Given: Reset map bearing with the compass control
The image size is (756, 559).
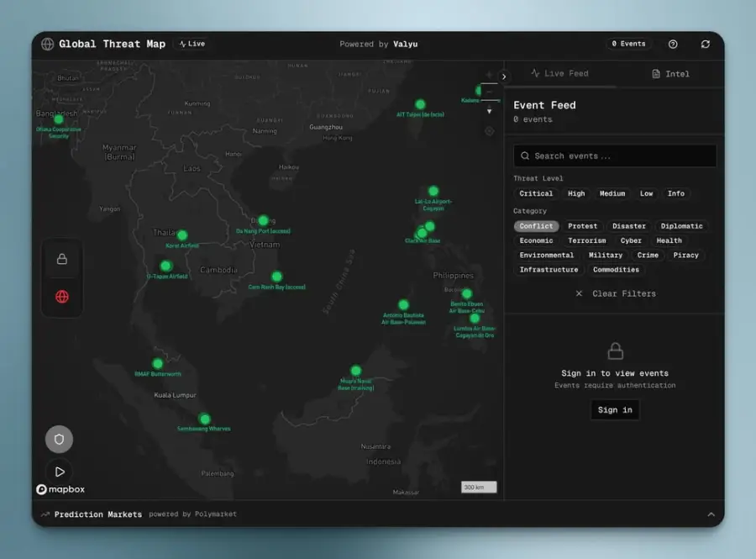Looking at the screenshot, I should pyautogui.click(x=489, y=110).
